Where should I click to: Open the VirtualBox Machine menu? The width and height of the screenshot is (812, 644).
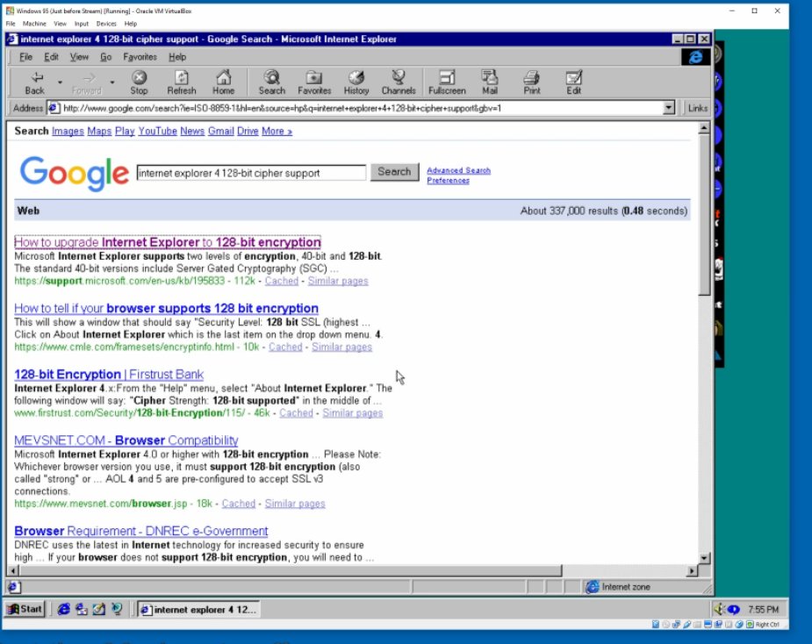tap(34, 24)
